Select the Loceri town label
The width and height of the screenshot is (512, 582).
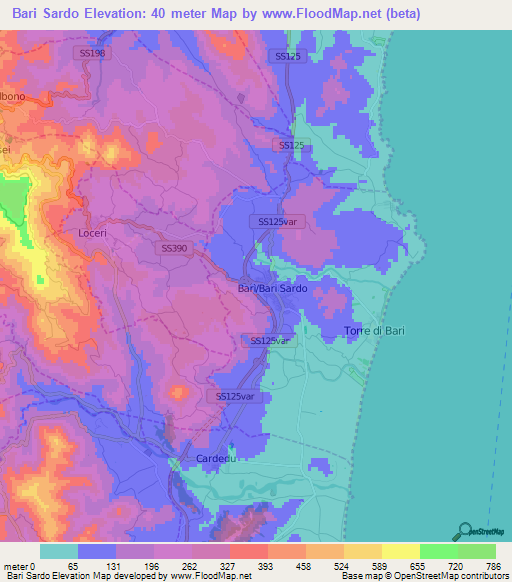(x=92, y=233)
